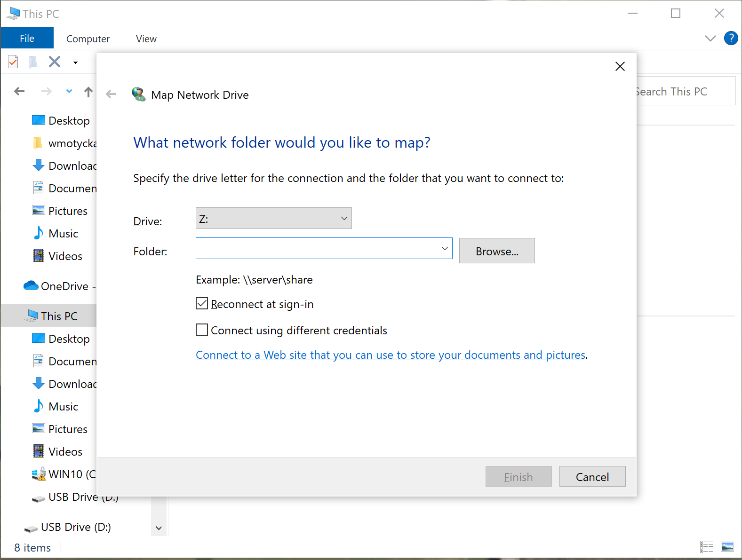Click the delete X icon in quick access toolbar
The height and width of the screenshot is (560, 742).
click(x=55, y=62)
